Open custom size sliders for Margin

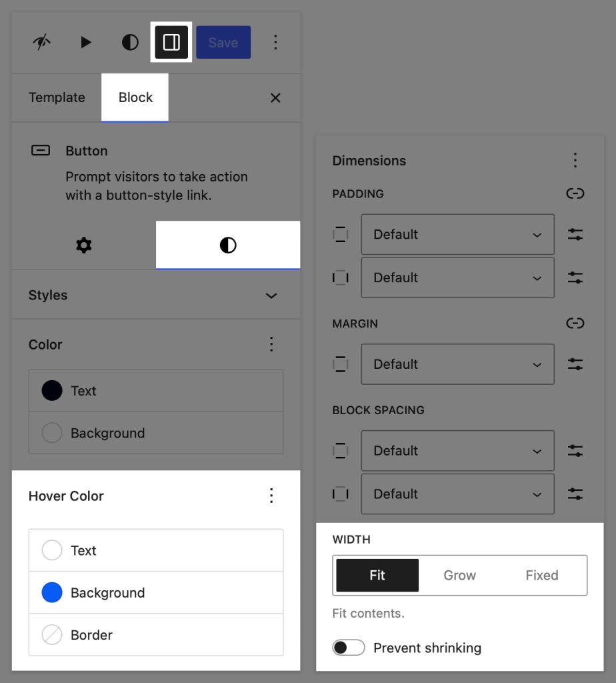pyautogui.click(x=575, y=364)
